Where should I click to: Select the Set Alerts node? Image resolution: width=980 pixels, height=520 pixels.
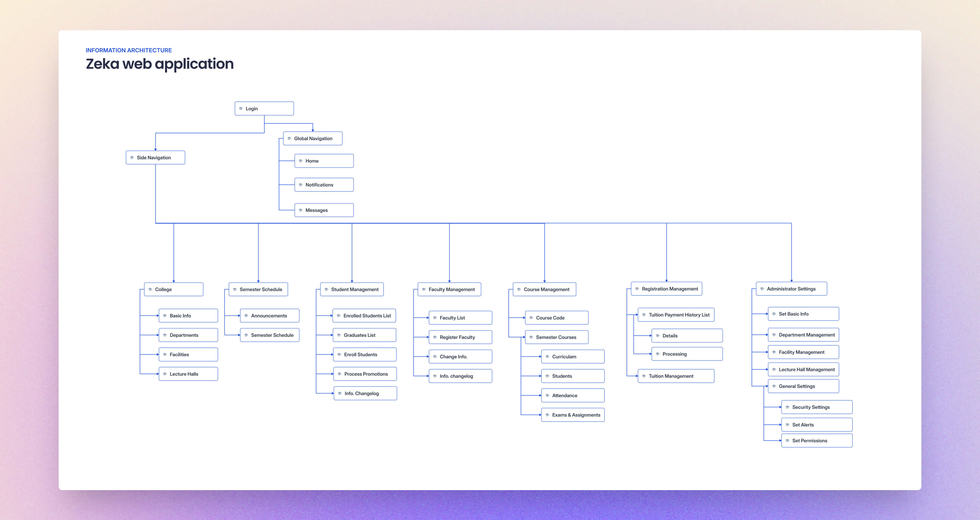coord(817,425)
